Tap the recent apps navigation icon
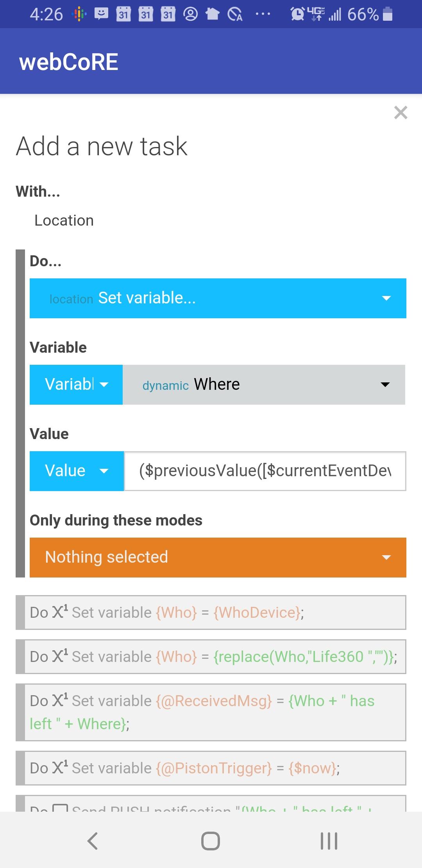This screenshot has height=868, width=422. pos(329,841)
